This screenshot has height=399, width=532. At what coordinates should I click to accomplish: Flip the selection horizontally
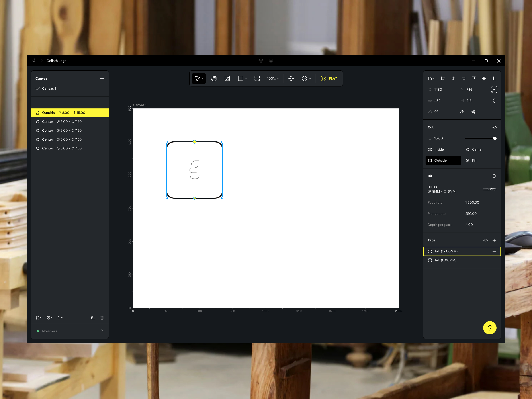click(x=462, y=111)
